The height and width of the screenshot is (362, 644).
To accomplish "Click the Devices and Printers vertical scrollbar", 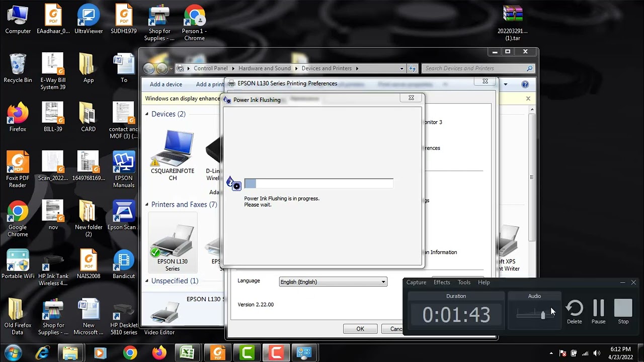I will coord(531,177).
